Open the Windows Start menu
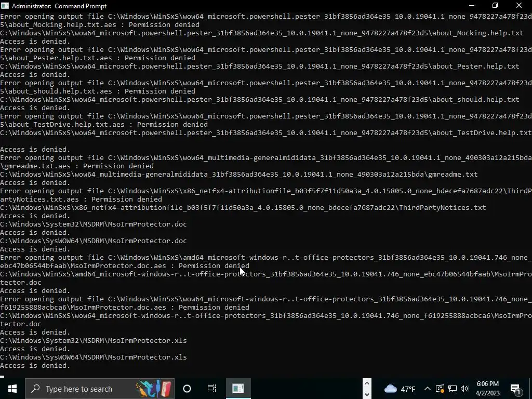The height and width of the screenshot is (399, 532). [12, 389]
